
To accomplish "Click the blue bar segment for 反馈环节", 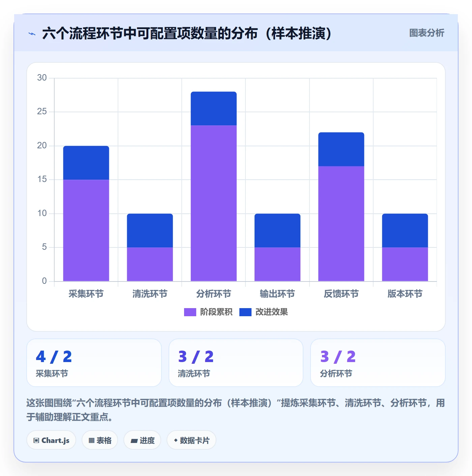I will click(x=341, y=149).
